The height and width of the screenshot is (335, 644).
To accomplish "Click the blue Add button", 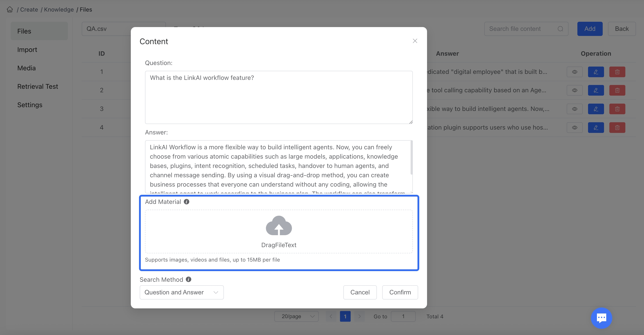I will [x=590, y=29].
